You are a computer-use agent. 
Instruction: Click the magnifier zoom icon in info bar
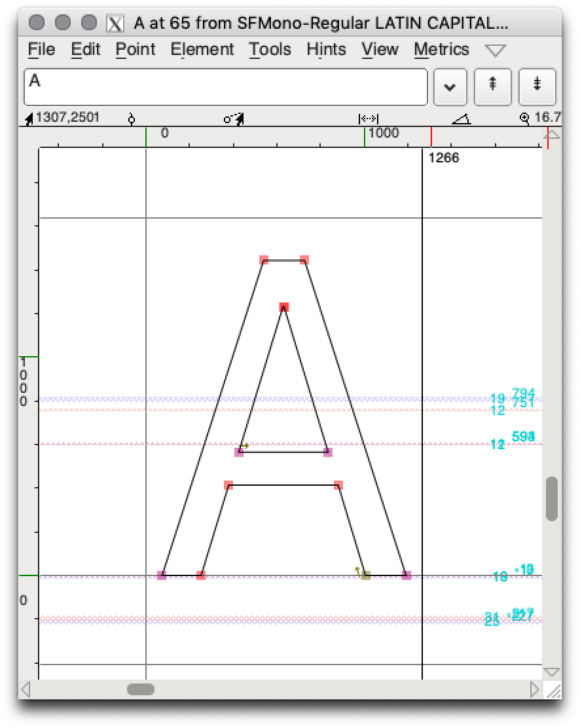coord(524,118)
